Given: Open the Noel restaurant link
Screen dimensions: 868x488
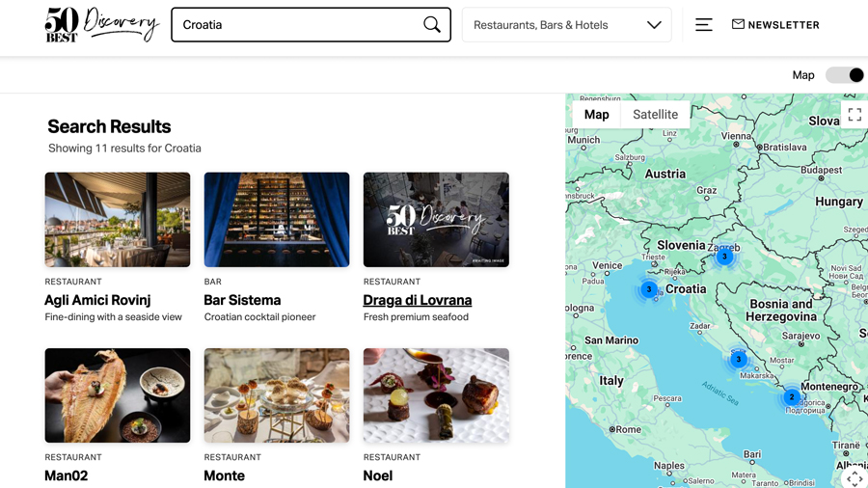Looking at the screenshot, I should [377, 475].
